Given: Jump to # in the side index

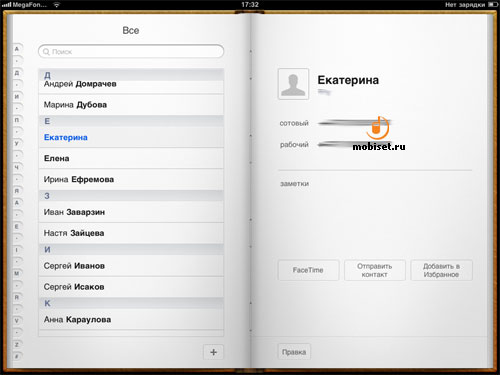Looking at the screenshot, I should click(17, 356).
